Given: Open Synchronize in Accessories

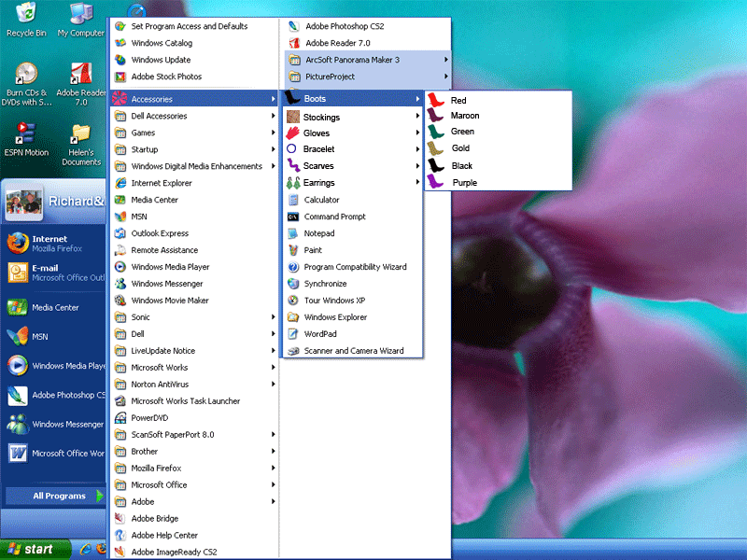Looking at the screenshot, I should 353,284.
